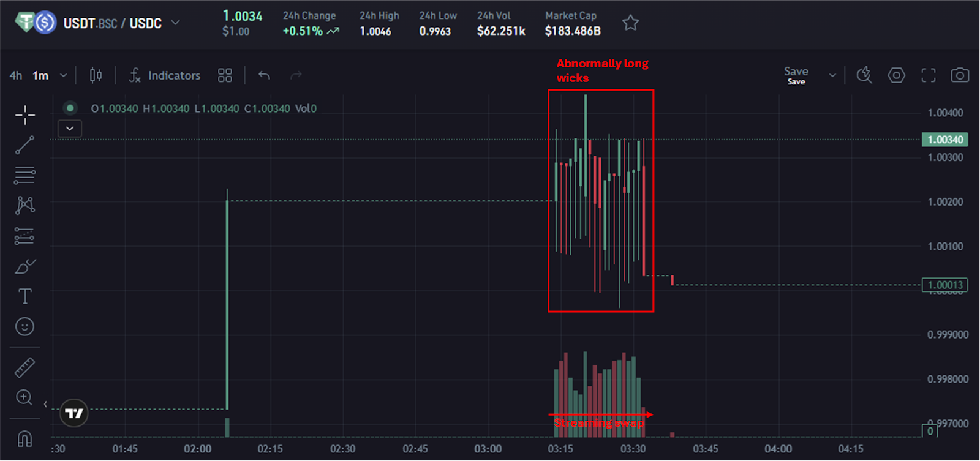Open the emoji icons tool

[25, 327]
